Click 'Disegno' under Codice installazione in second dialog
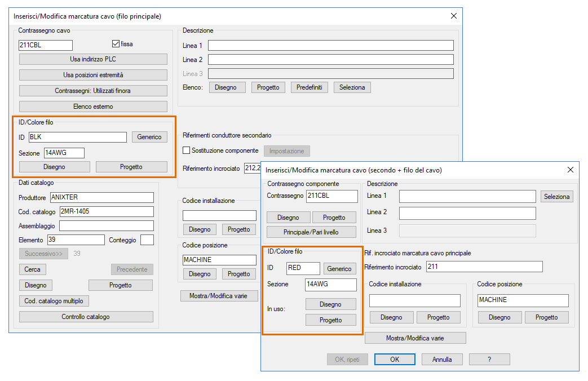Viewport: 588px width, 381px height. coord(391,317)
